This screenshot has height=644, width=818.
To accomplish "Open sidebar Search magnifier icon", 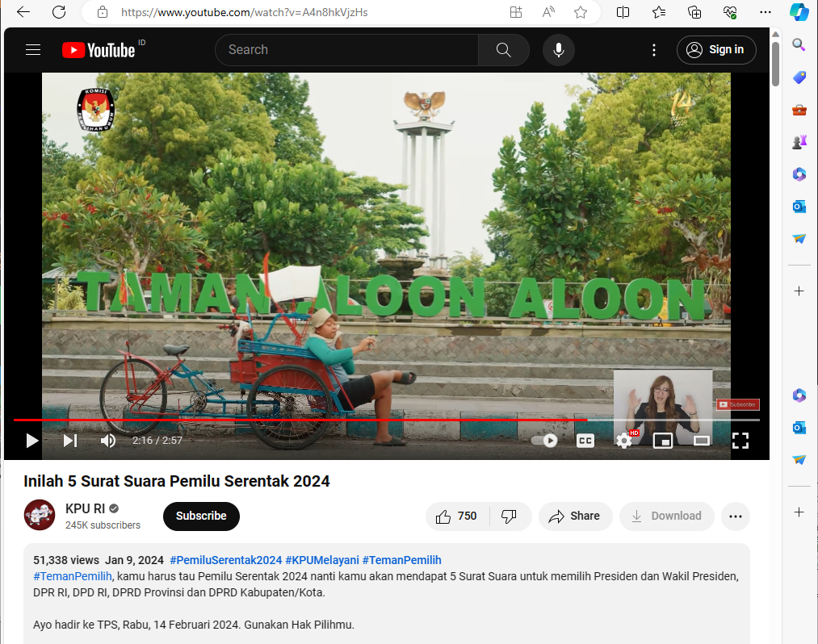I will click(x=799, y=44).
